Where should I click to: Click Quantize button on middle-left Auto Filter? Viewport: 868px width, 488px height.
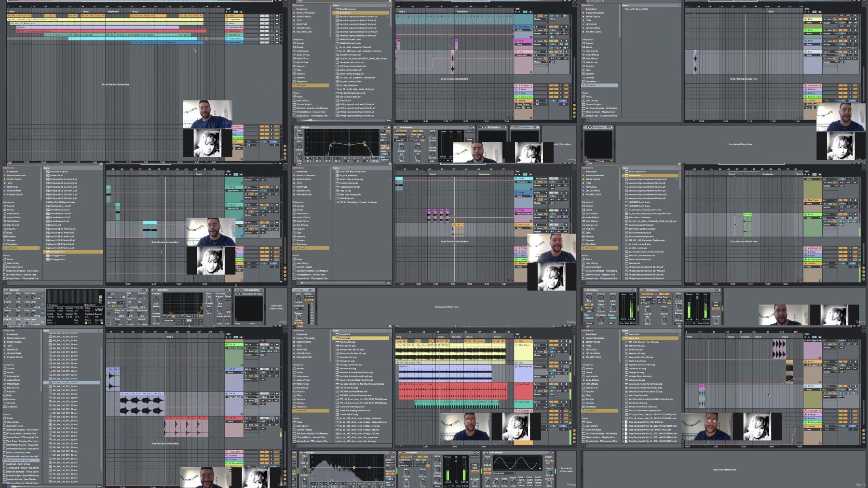coord(169,320)
